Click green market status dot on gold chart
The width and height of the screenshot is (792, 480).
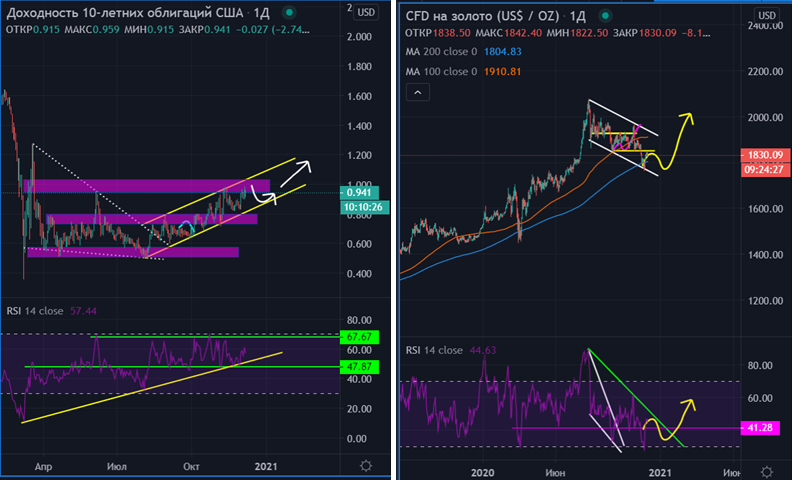point(597,15)
